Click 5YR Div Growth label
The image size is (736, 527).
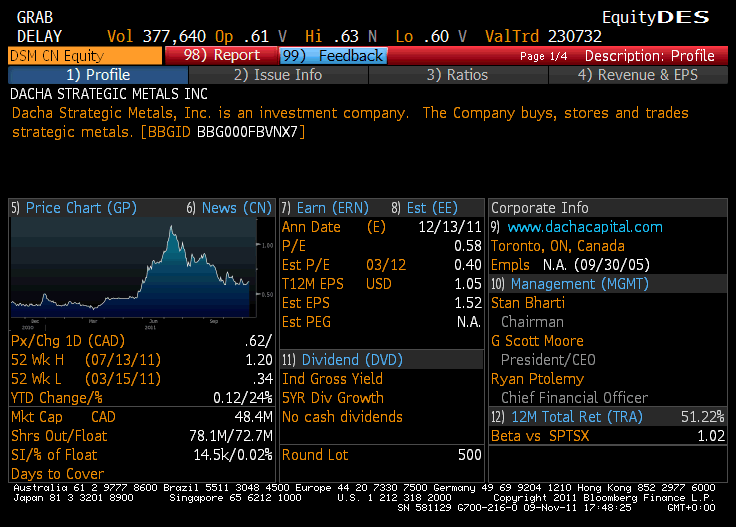tap(333, 398)
